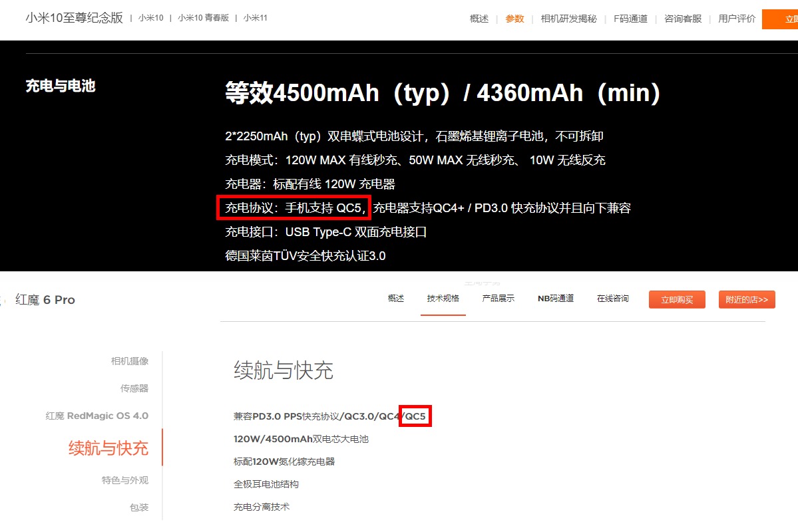This screenshot has width=798, height=532.
Task: Find stores with 附近的店 button
Action: (747, 300)
